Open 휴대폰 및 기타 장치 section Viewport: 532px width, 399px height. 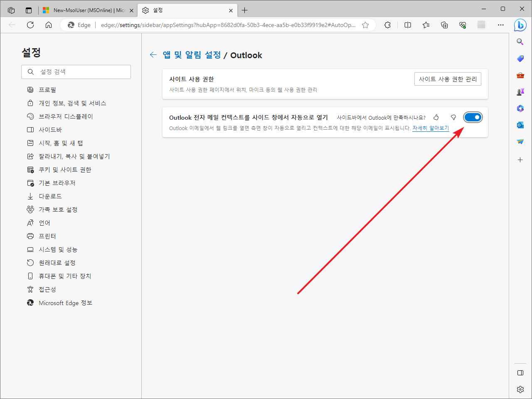click(x=65, y=276)
